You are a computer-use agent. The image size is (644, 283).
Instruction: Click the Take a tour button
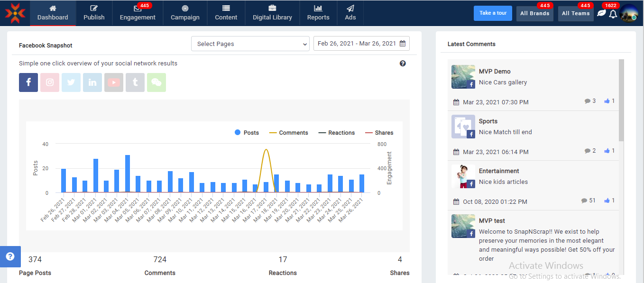coord(493,13)
